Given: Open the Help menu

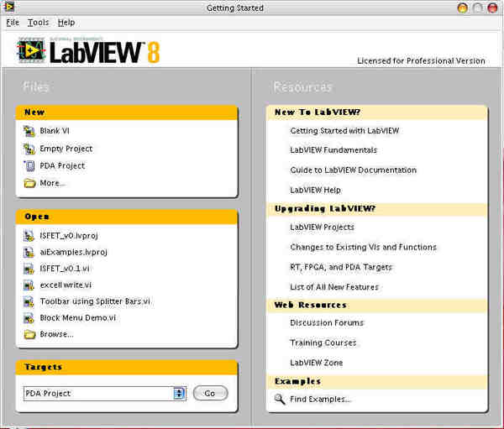Looking at the screenshot, I should pyautogui.click(x=66, y=23).
